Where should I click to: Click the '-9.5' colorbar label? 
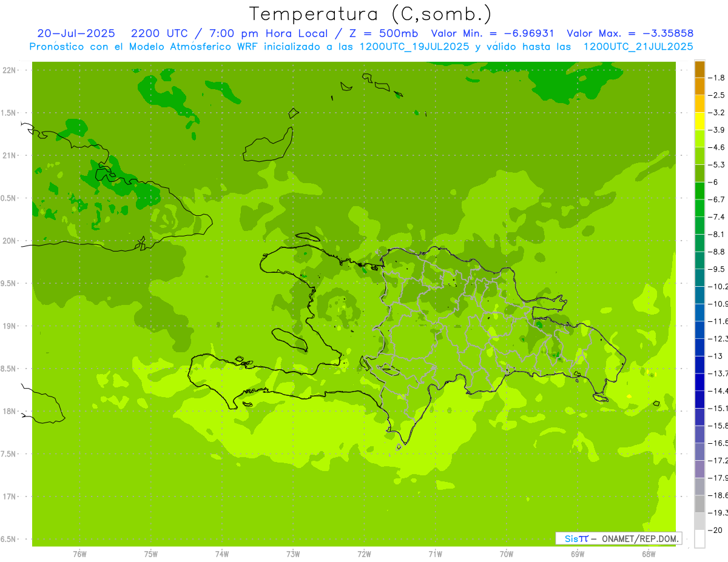(718, 269)
